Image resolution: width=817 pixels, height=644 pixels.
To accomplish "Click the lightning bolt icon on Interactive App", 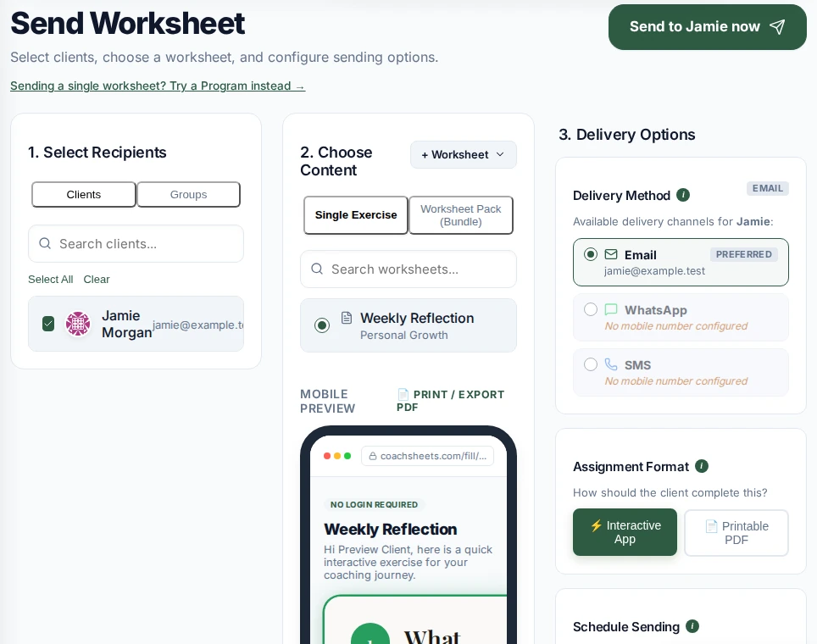I will pos(596,525).
